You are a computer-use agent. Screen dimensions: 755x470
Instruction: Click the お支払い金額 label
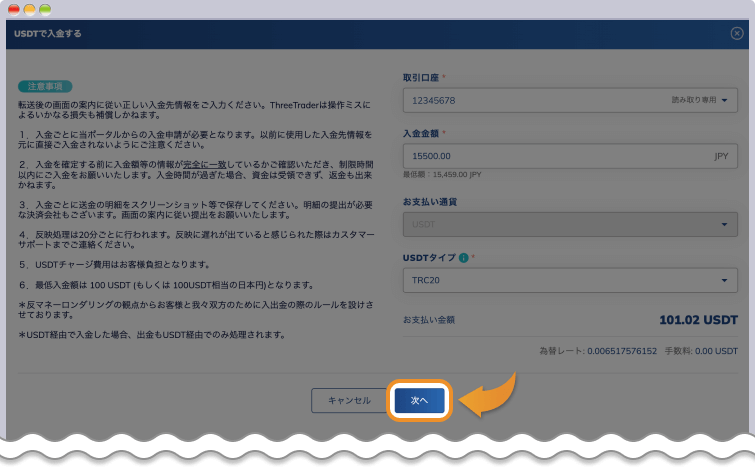point(429,320)
